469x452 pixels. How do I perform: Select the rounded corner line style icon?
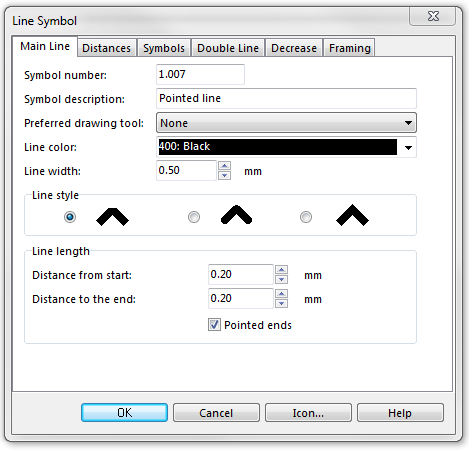236,215
